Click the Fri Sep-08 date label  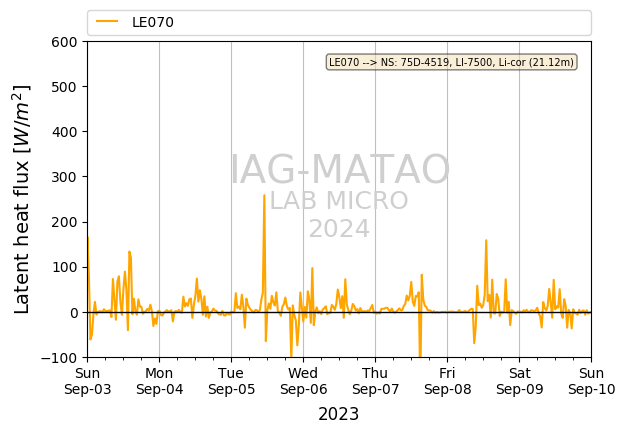447,381
